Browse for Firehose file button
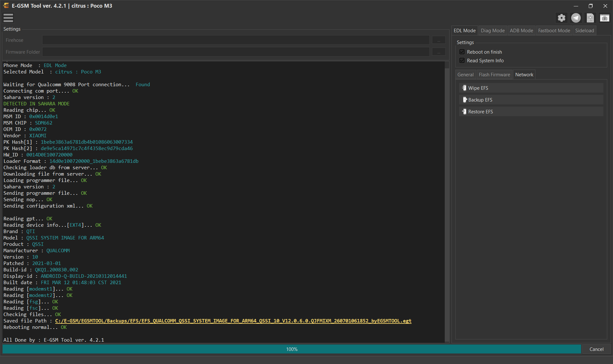 click(x=439, y=40)
